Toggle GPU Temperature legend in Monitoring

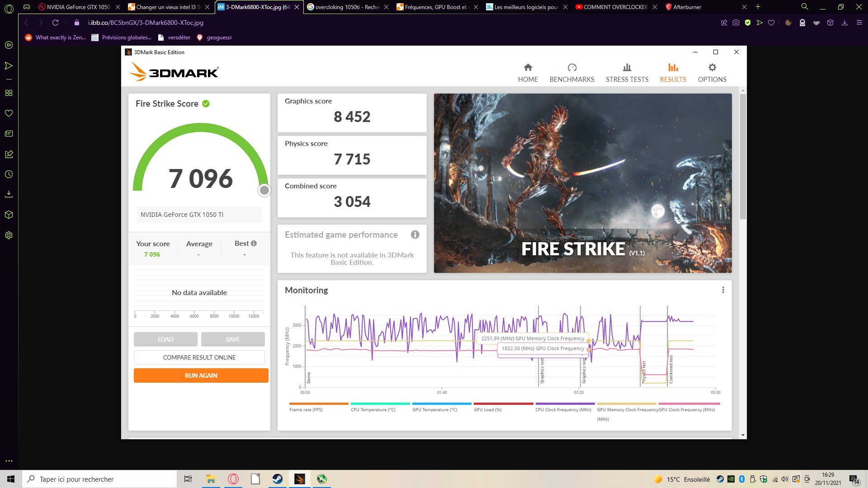[434, 409]
